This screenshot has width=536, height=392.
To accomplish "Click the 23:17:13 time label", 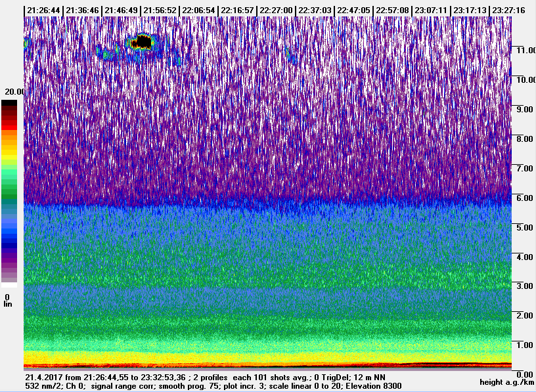I will [x=470, y=11].
